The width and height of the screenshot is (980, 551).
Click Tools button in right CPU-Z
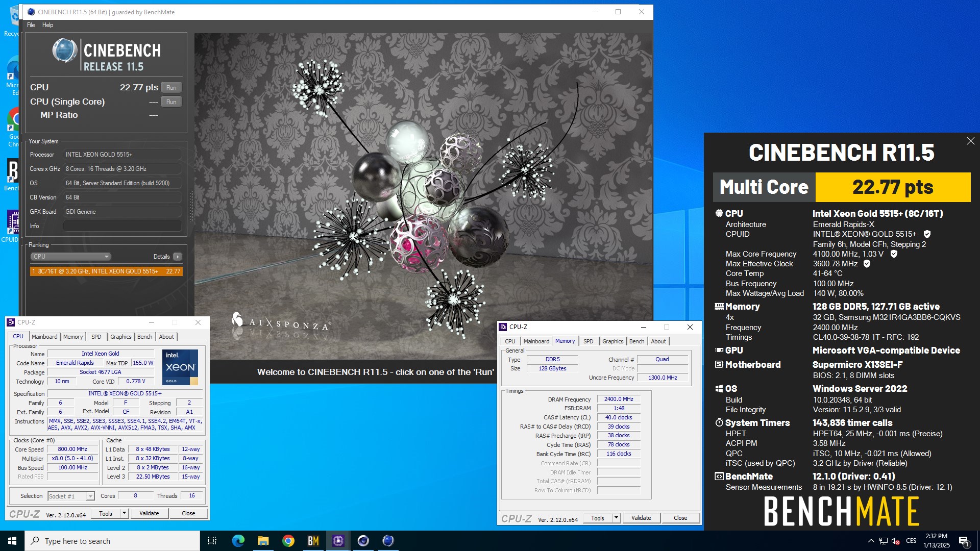point(598,518)
